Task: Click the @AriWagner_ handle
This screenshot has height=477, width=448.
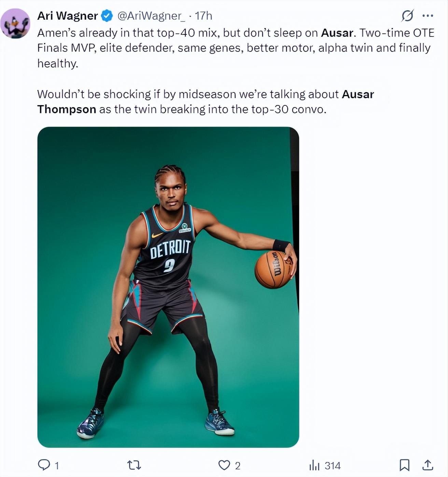Action: [151, 16]
